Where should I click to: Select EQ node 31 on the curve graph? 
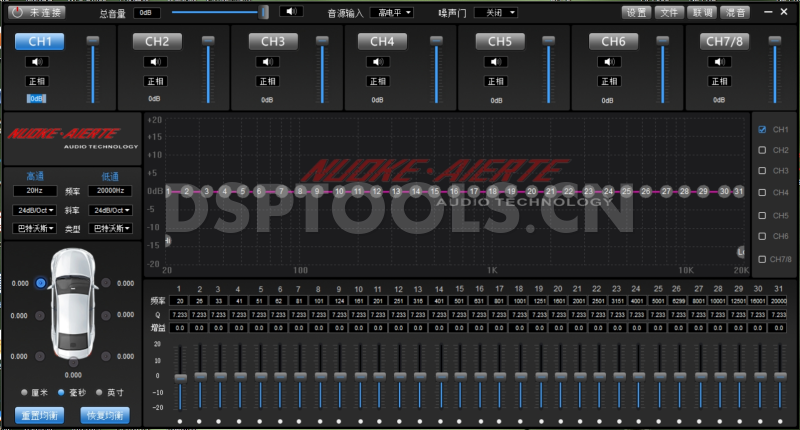pos(738,191)
